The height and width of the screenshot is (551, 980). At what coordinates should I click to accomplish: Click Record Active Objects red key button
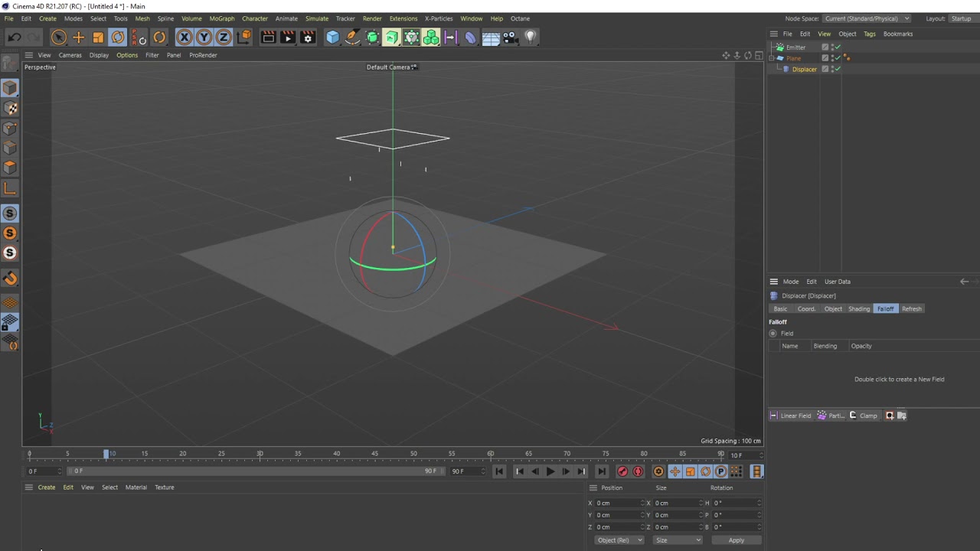622,471
